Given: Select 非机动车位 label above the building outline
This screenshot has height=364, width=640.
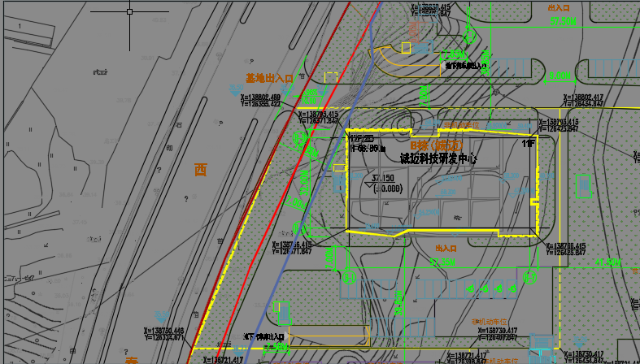Looking at the screenshot, I should (461, 125).
